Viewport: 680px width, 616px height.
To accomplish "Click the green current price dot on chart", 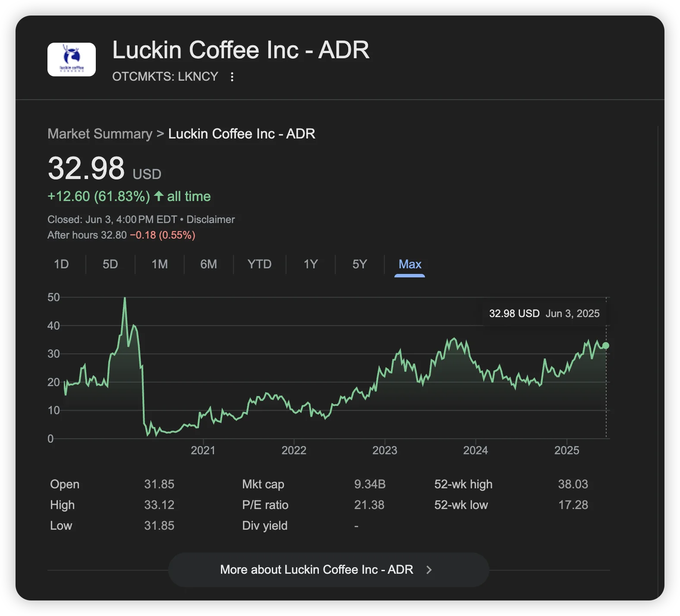I will [x=606, y=346].
